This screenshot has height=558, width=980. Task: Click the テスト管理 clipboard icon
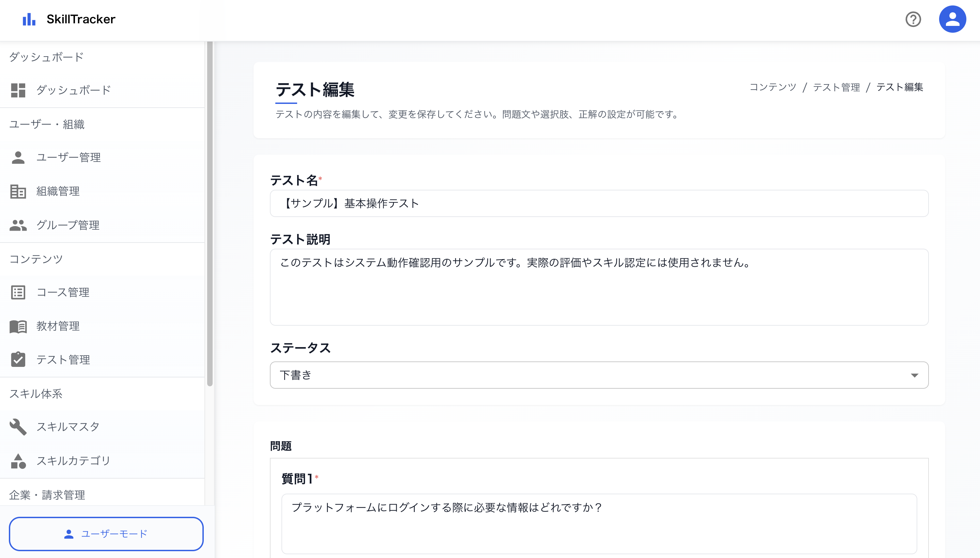(18, 359)
